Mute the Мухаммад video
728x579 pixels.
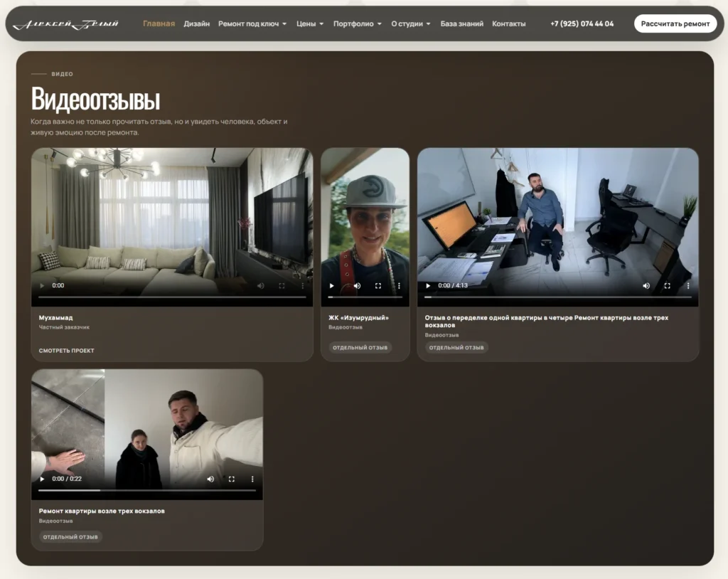(260, 286)
